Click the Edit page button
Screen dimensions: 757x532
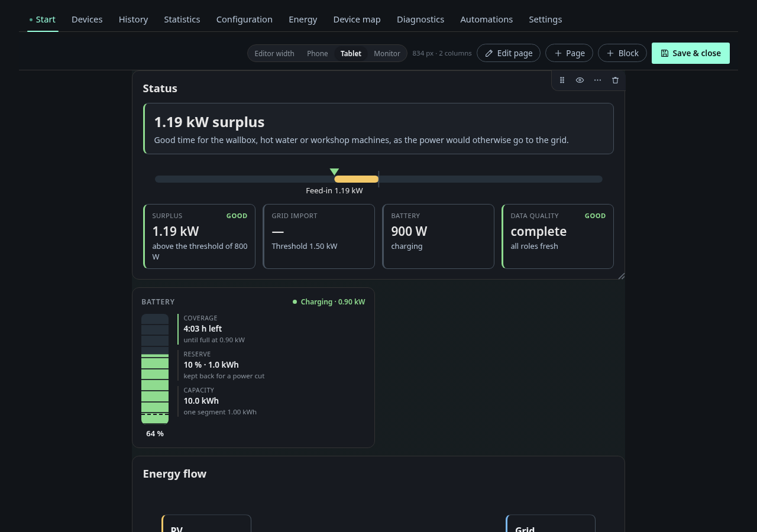509,53
